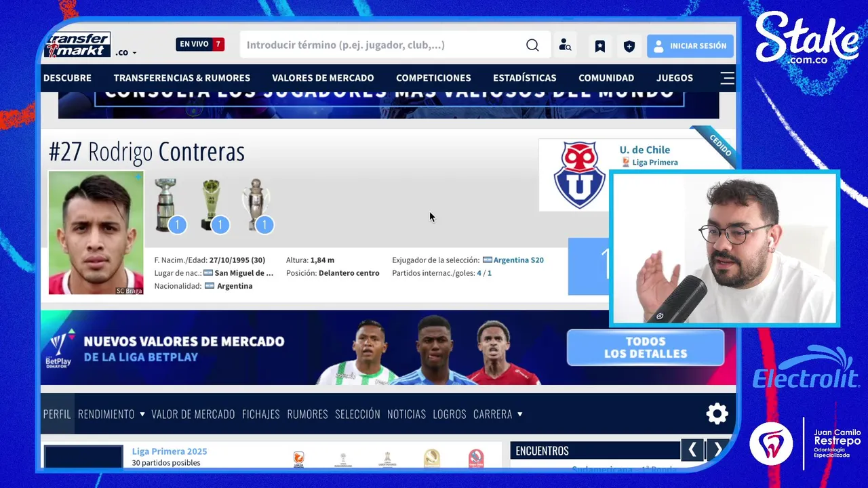Open the hamburger menu icon
Screen dimensions: 868x488
click(x=727, y=78)
